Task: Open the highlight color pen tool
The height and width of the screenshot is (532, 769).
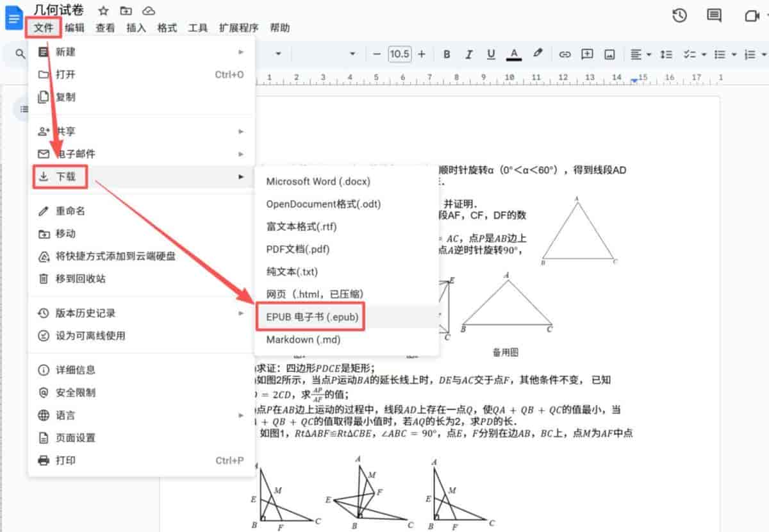Action: pos(538,54)
